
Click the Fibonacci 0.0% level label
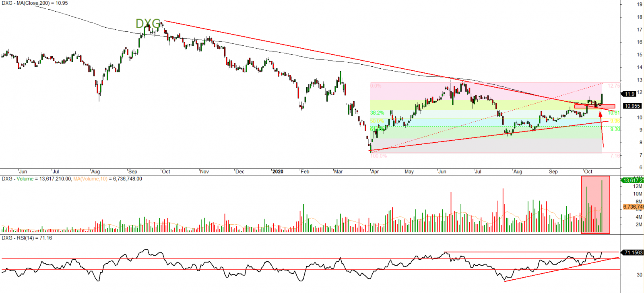coord(376,86)
